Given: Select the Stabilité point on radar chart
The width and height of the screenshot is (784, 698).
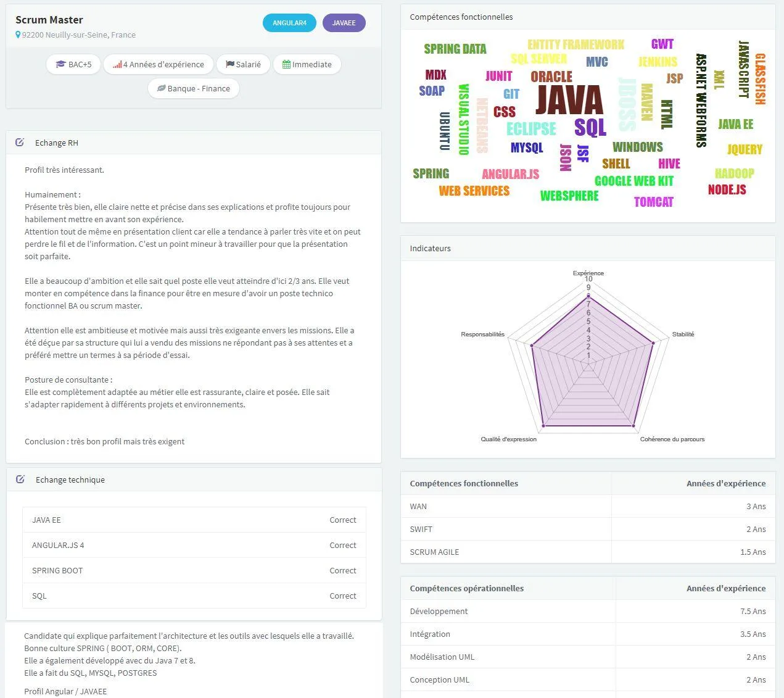Looking at the screenshot, I should pos(653,343).
